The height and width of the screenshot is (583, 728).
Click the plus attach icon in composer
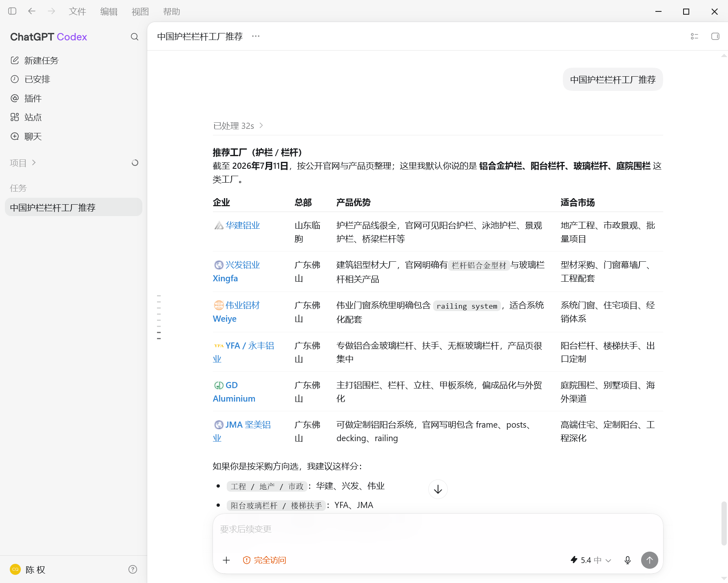pos(226,560)
